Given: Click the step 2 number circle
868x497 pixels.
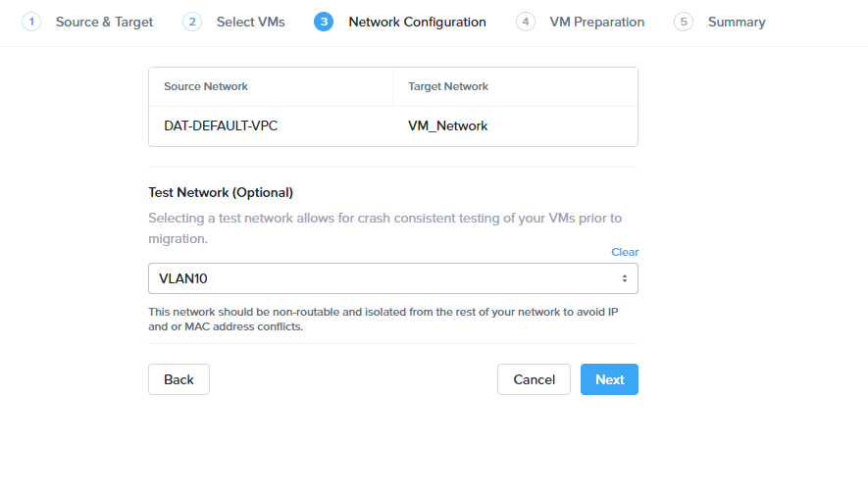Looking at the screenshot, I should click(192, 22).
